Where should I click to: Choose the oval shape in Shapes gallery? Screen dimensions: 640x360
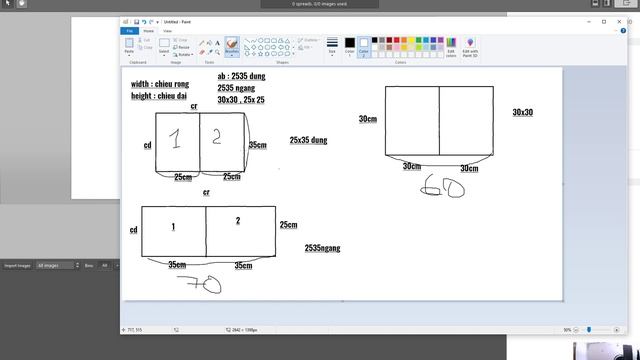(x=260, y=40)
